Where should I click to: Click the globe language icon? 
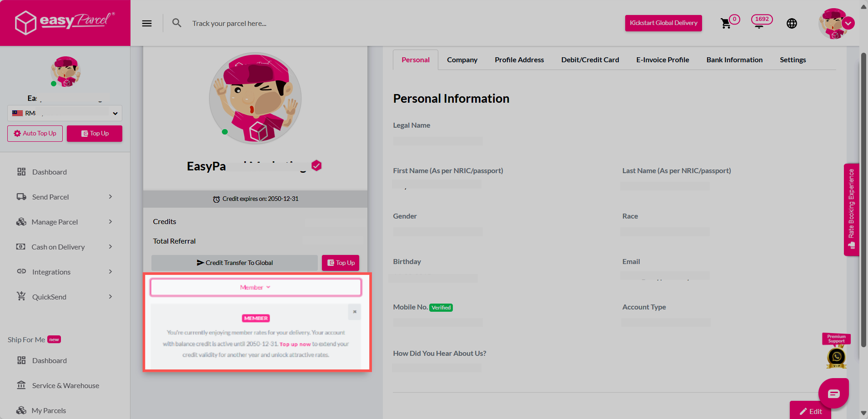pos(792,23)
